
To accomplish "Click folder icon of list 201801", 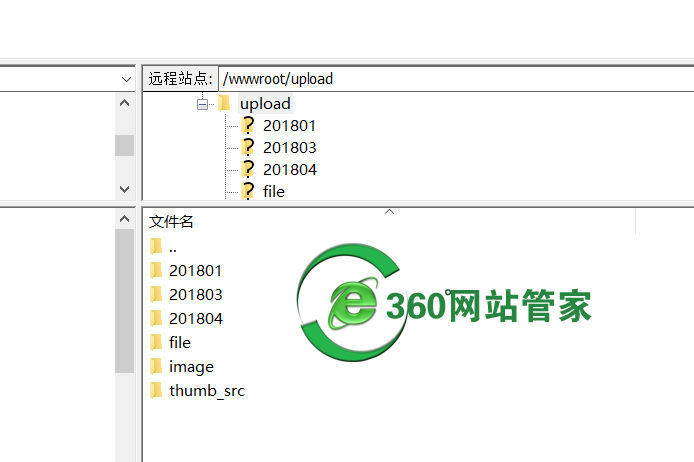I will pos(156,270).
